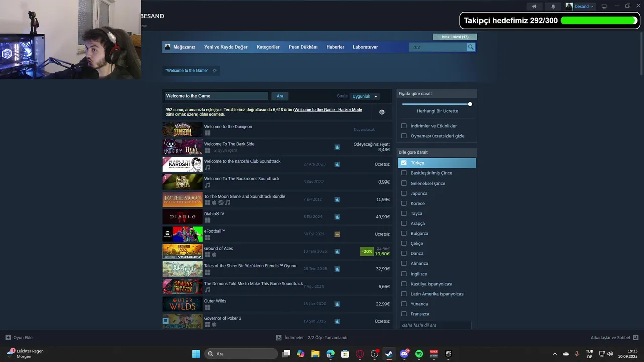This screenshot has width=644, height=362.
Task: Open the Steam announcements megaphone icon
Action: pos(535,6)
